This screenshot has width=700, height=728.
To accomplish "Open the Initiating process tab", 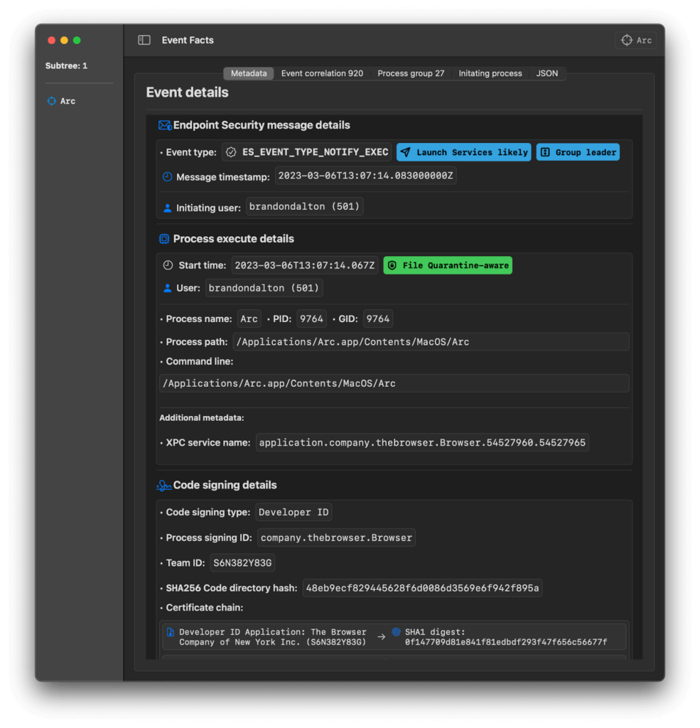I will [490, 73].
